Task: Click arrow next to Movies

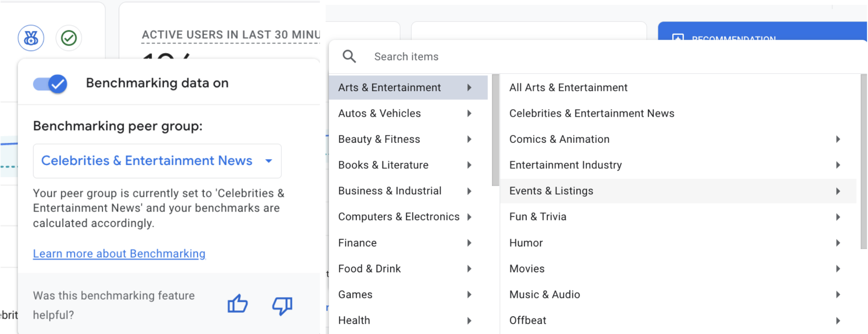Action: (838, 269)
